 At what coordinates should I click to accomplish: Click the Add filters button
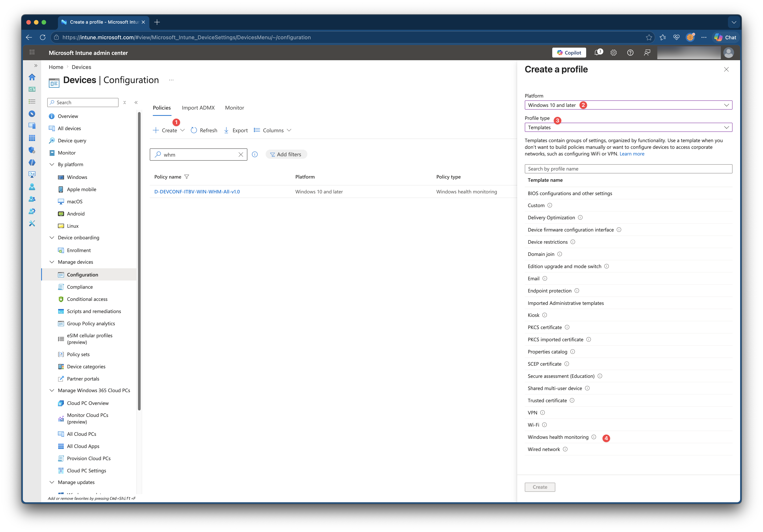coord(286,155)
